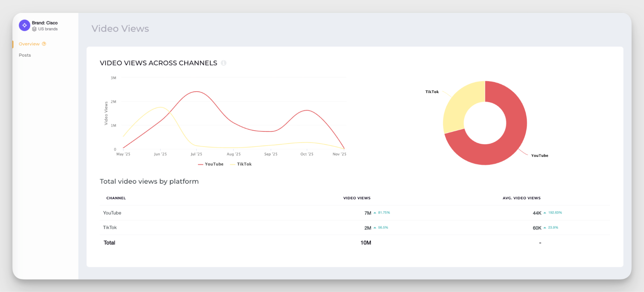Go to the Posts section

[x=25, y=55]
